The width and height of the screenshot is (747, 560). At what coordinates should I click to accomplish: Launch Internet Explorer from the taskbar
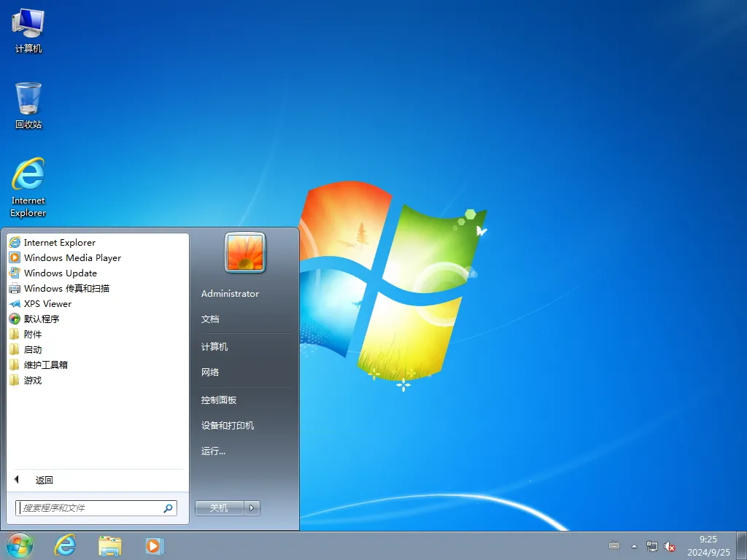(x=65, y=545)
